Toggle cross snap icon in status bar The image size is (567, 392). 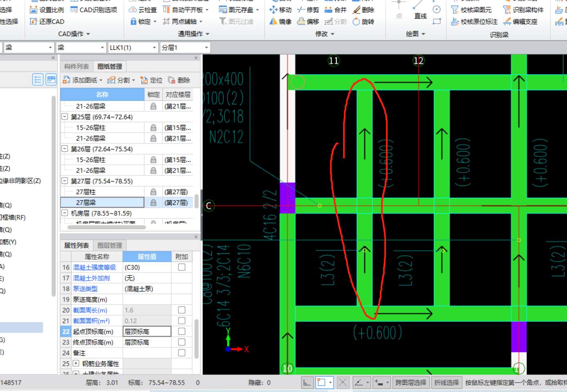[x=342, y=383]
